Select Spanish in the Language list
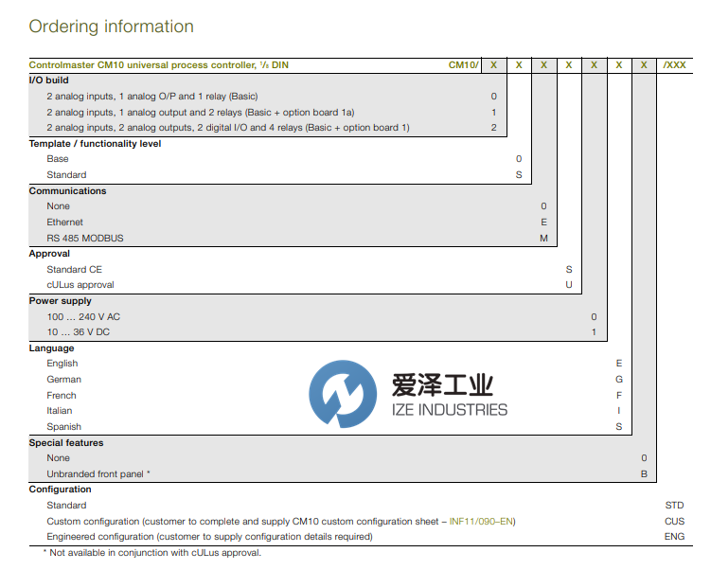This screenshot has width=711, height=588. [x=64, y=427]
